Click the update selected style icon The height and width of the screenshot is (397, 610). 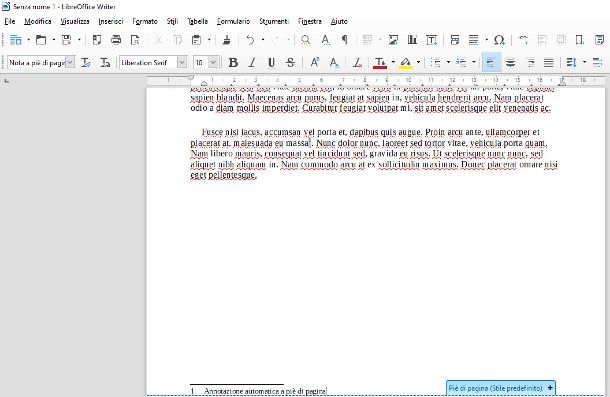[x=86, y=62]
